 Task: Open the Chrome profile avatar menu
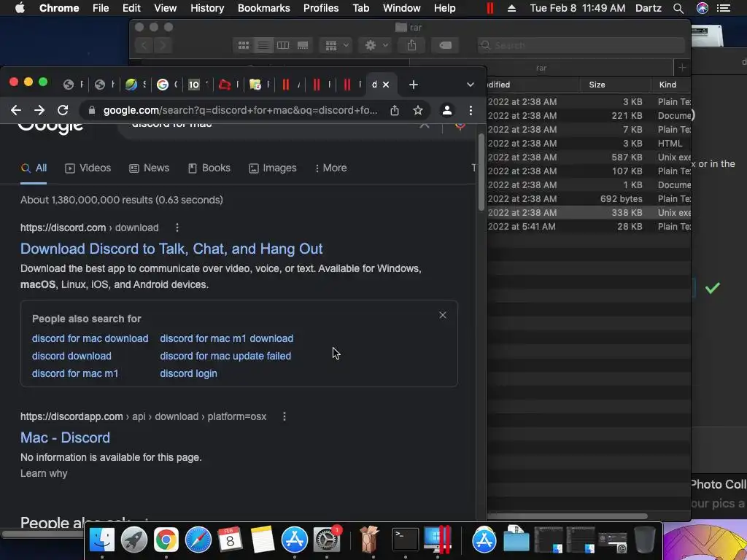click(x=447, y=111)
